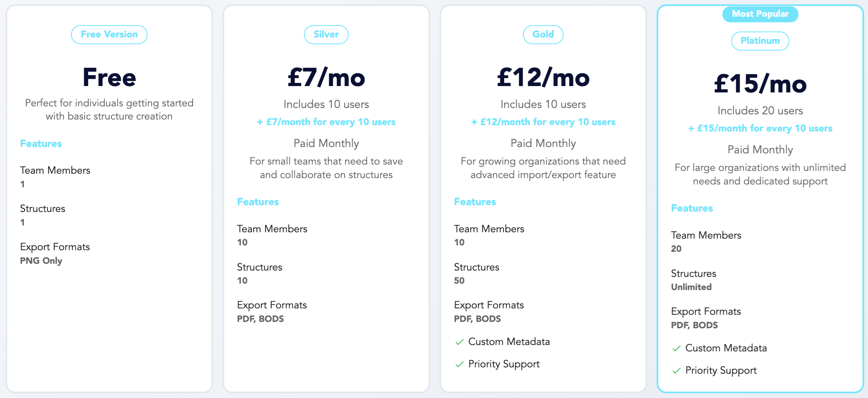Click the Priority Support checkmark in Gold plan
The width and height of the screenshot is (868, 398).
[x=460, y=364]
